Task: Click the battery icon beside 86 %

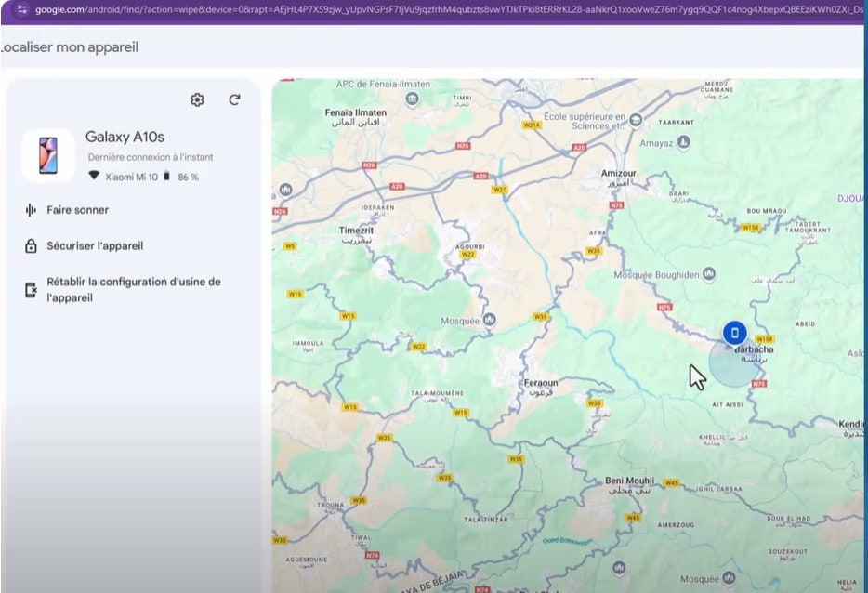Action: [x=166, y=176]
